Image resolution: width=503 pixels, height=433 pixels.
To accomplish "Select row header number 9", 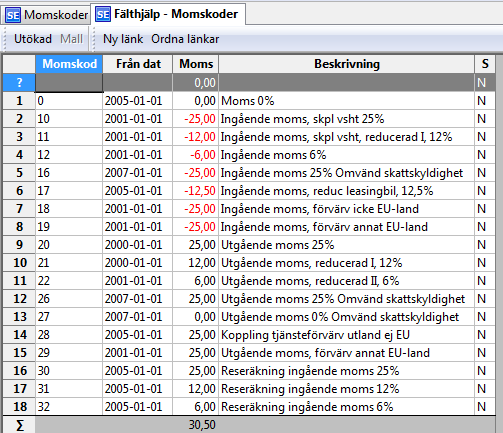I will click(x=19, y=245).
